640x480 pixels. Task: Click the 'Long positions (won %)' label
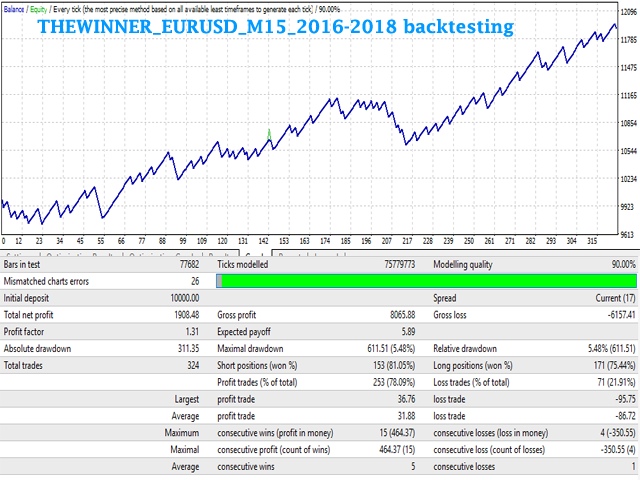473,366
